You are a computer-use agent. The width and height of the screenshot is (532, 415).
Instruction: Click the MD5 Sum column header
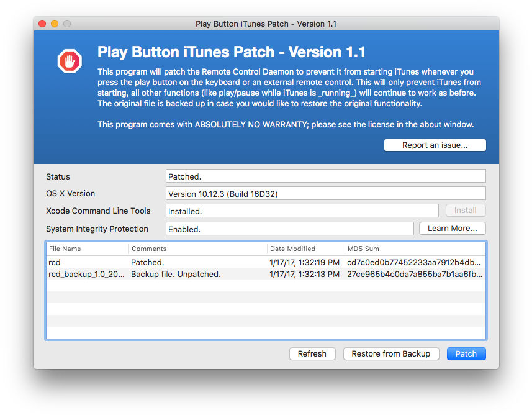coord(415,249)
